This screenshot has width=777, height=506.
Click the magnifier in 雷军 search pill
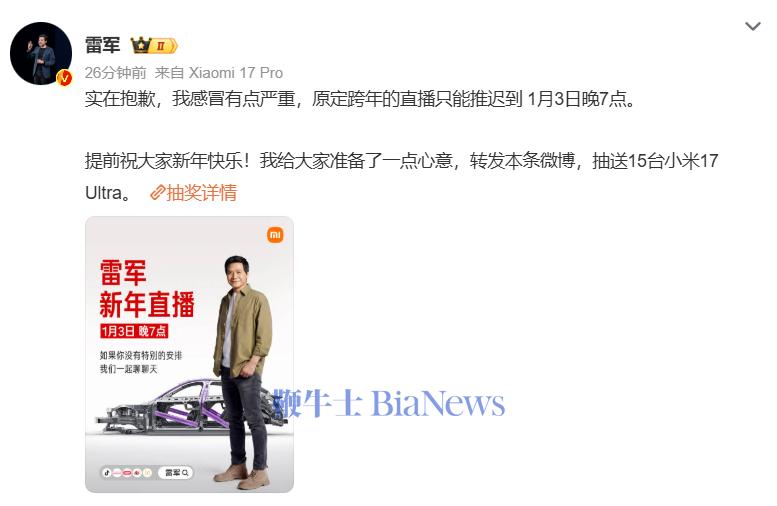[x=185, y=473]
